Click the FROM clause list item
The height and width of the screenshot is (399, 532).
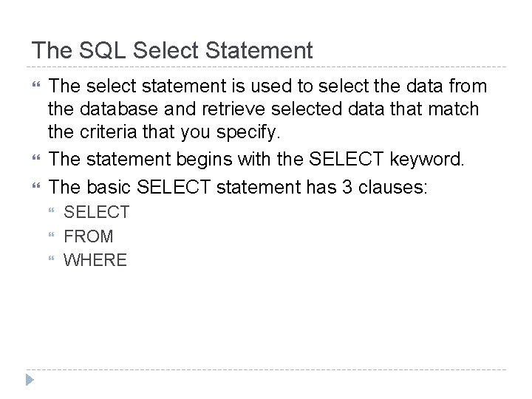point(89,236)
